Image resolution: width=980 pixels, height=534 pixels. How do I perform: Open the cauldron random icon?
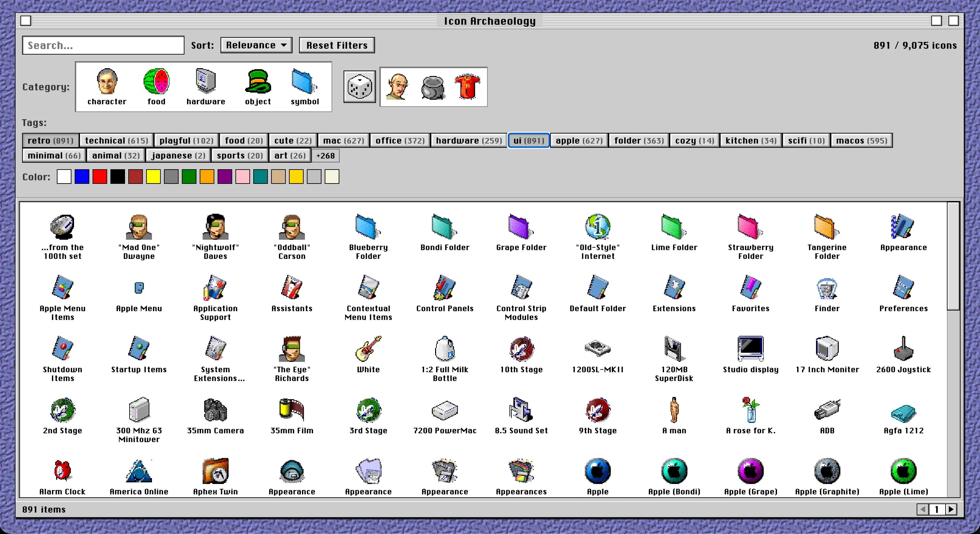(433, 88)
